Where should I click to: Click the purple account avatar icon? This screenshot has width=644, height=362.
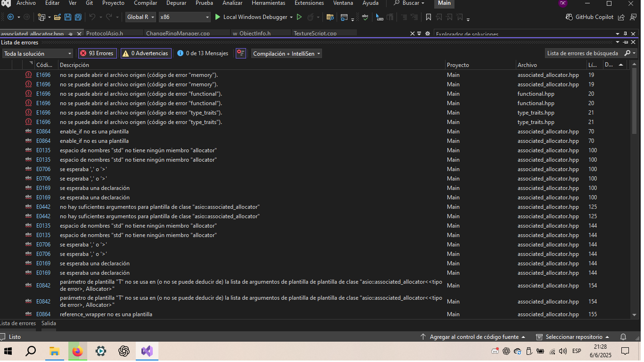click(563, 4)
